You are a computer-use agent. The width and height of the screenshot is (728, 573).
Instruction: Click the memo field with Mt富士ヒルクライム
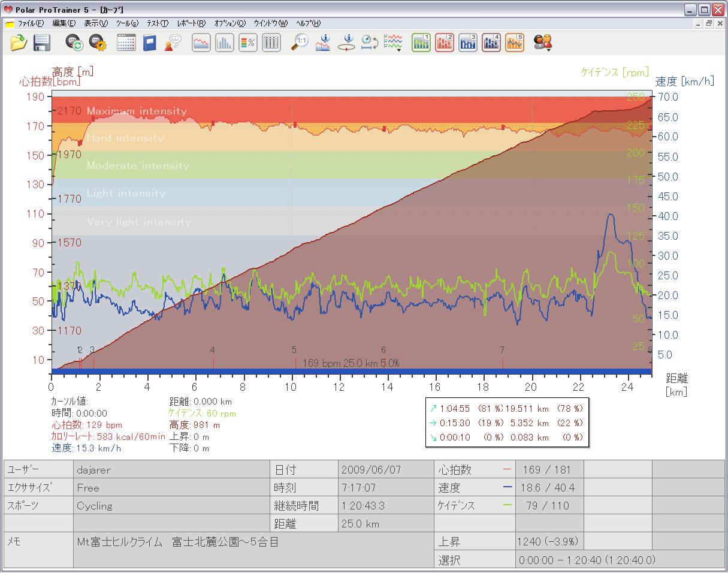click(253, 550)
